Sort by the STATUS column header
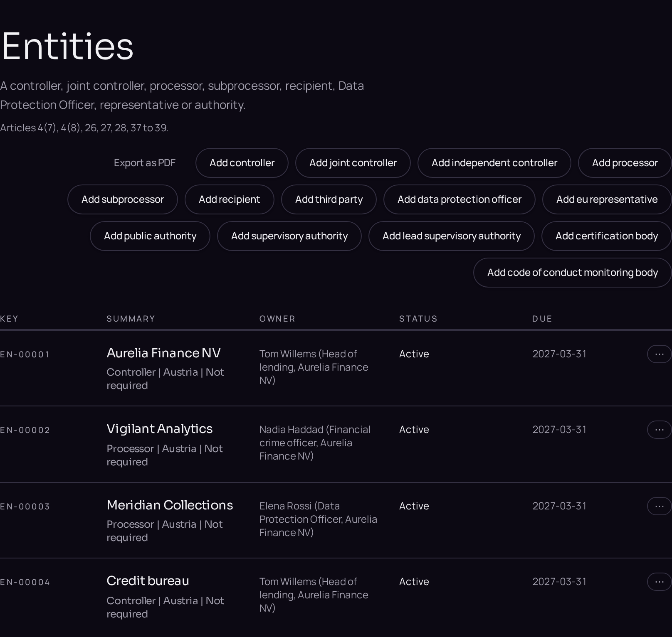The width and height of the screenshot is (672, 637). click(418, 319)
